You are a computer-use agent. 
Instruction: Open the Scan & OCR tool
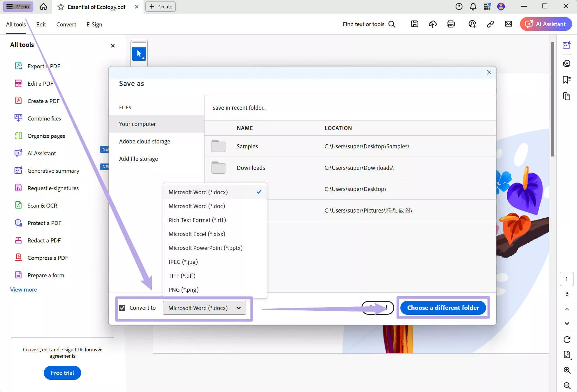click(x=42, y=205)
